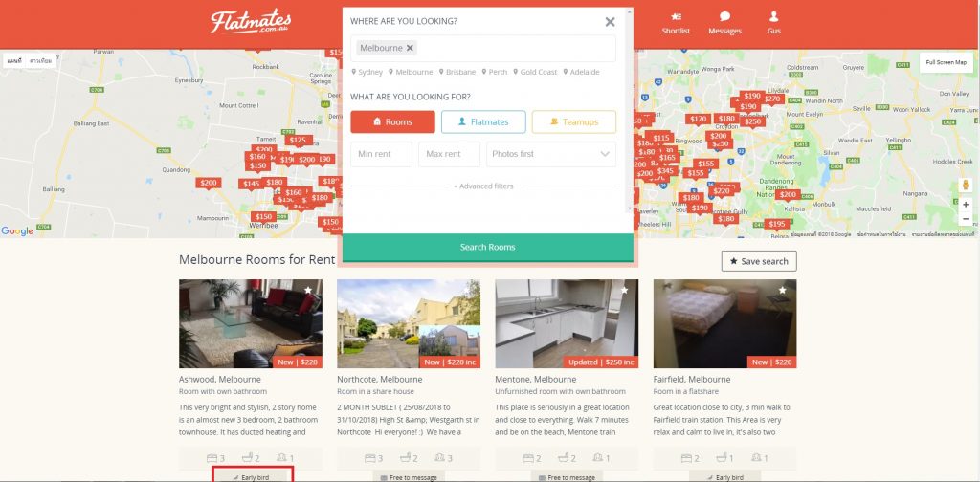Viewport: 980px width, 482px height.
Task: Select the Street View pegman icon
Action: pyautogui.click(x=966, y=185)
